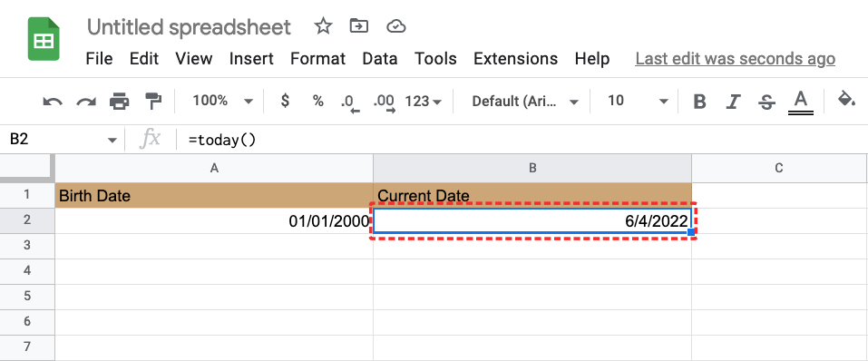The height and width of the screenshot is (361, 868).
Task: Toggle Strikethrough formatting
Action: click(x=766, y=102)
